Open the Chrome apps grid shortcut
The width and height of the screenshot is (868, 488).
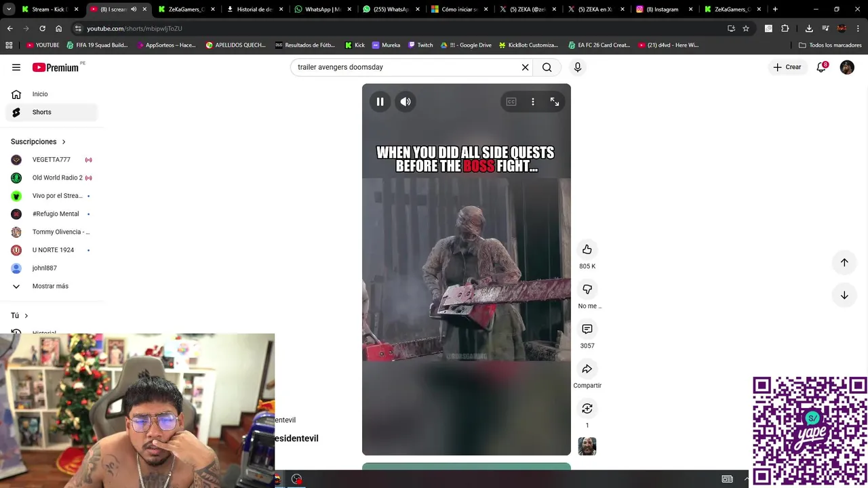(x=9, y=45)
